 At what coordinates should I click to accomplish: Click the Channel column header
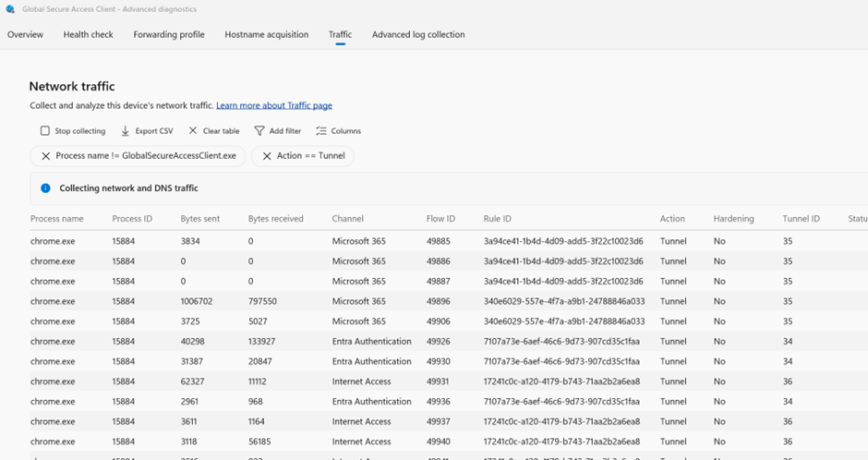tap(348, 219)
